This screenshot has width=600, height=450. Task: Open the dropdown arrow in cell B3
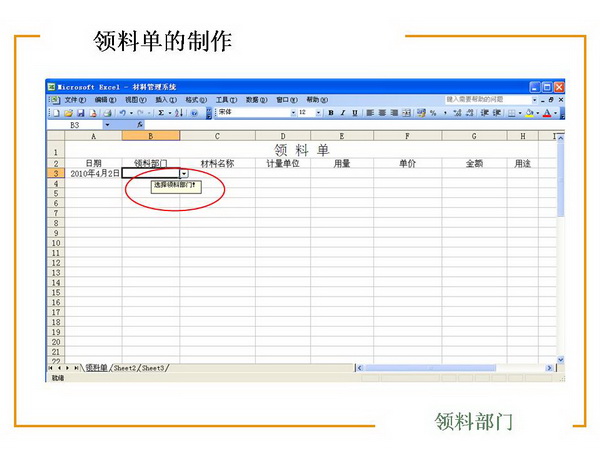[x=184, y=174]
